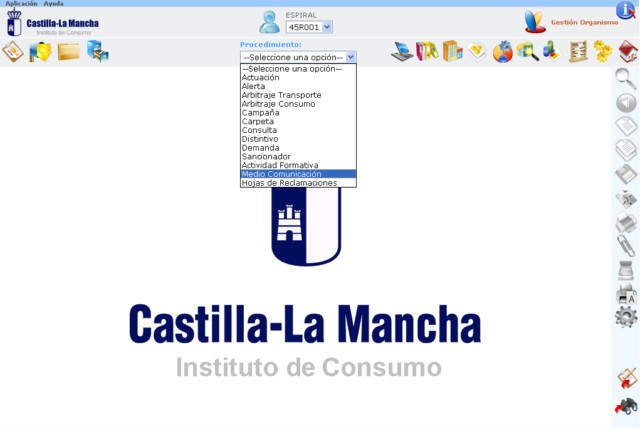Click the binoculars with red arrow icon

pos(627,407)
